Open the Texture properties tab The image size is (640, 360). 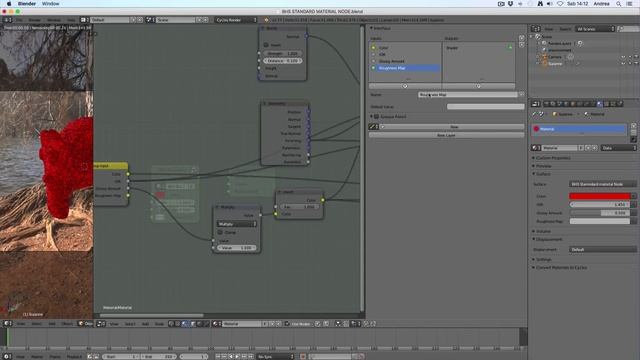[x=607, y=104]
